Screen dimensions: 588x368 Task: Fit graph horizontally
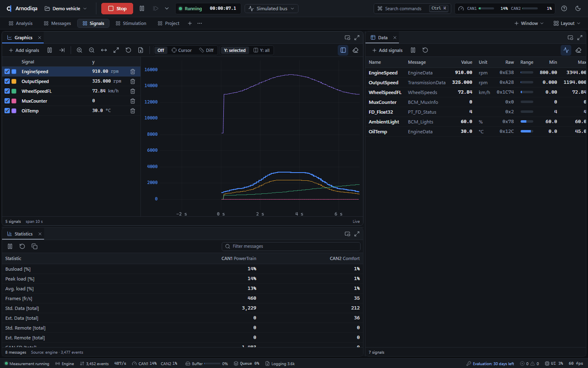pyautogui.click(x=104, y=50)
